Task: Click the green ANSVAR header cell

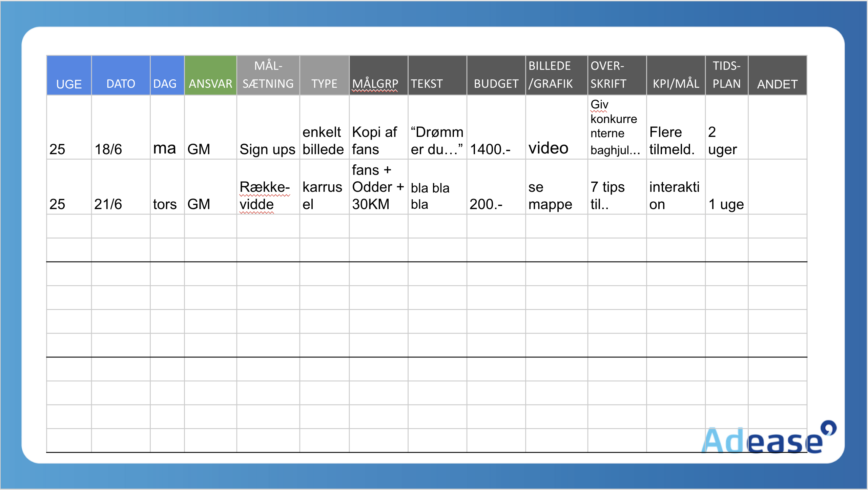Action: [x=210, y=76]
